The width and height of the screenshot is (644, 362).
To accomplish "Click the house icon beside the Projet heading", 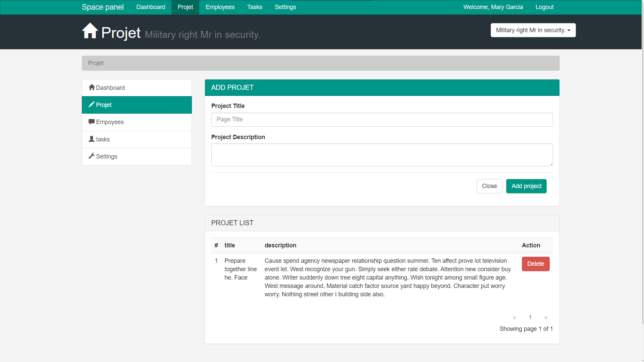I will point(90,31).
